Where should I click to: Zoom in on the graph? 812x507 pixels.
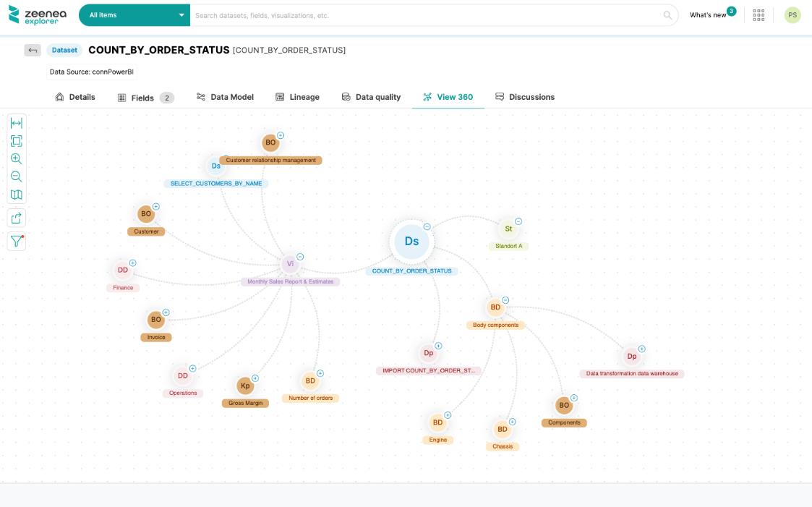16,158
